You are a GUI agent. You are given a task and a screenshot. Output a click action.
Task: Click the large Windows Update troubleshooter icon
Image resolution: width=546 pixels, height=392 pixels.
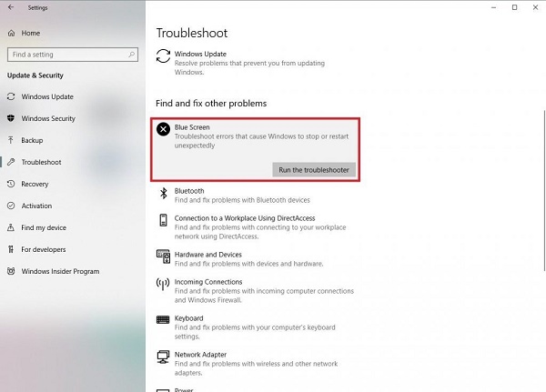point(163,56)
